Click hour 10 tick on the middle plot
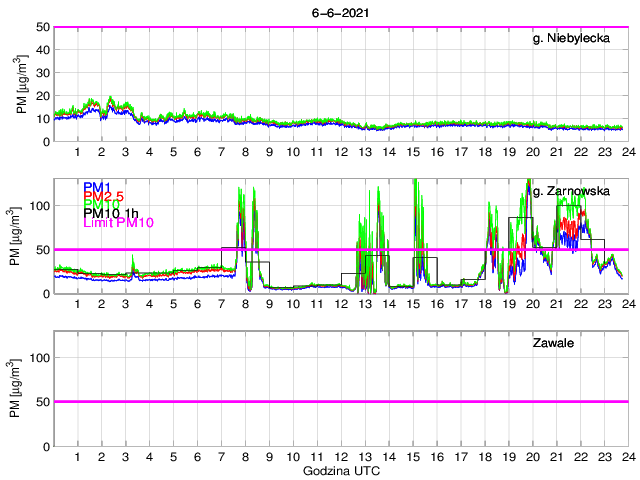This screenshot has width=640, height=480. tap(293, 304)
